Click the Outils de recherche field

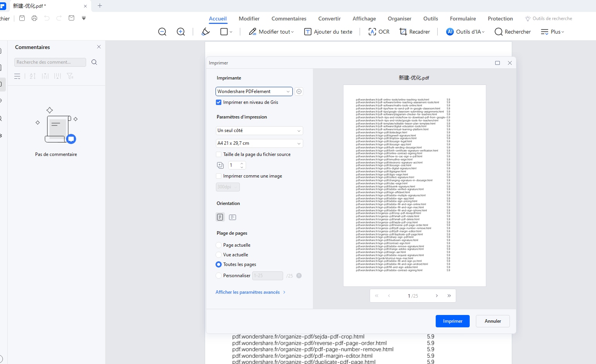(x=549, y=19)
